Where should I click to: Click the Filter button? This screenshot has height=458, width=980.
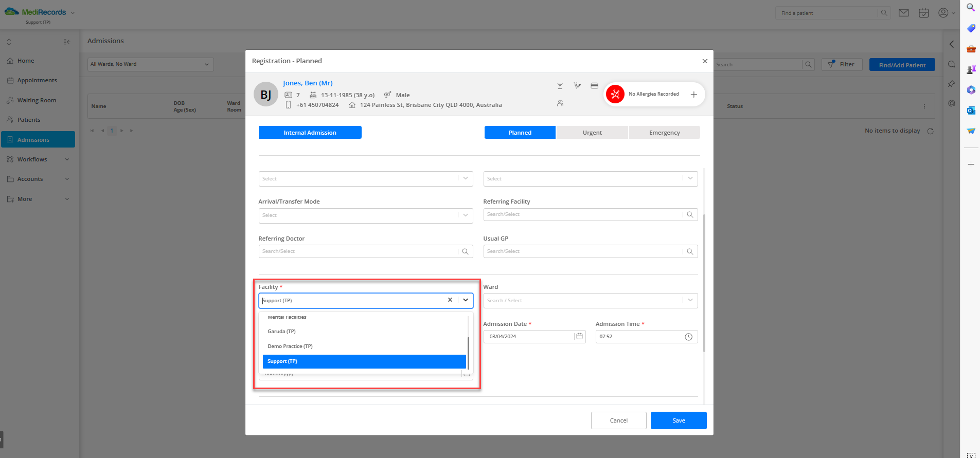(x=842, y=64)
